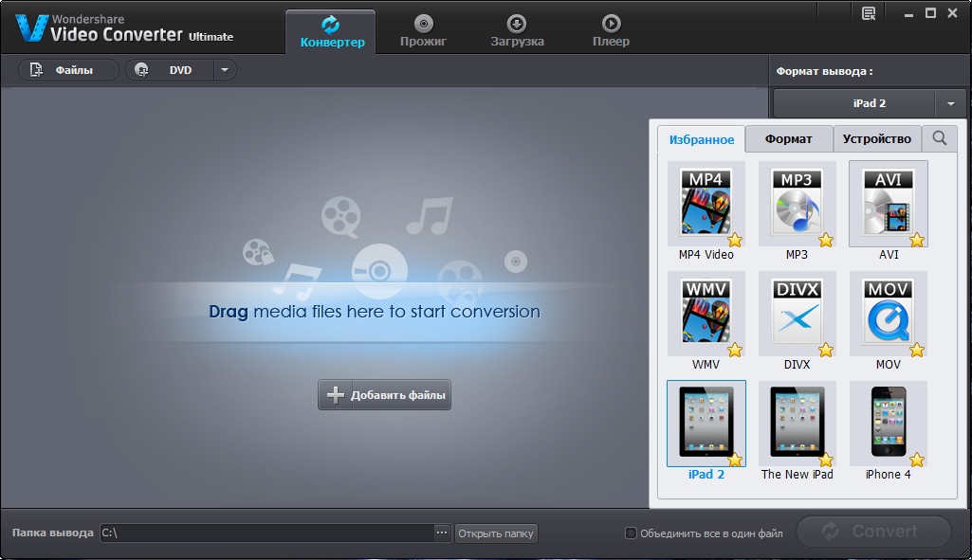Screen dimensions: 972x560
Task: Click the "Папка вывода" label
Action: [53, 533]
